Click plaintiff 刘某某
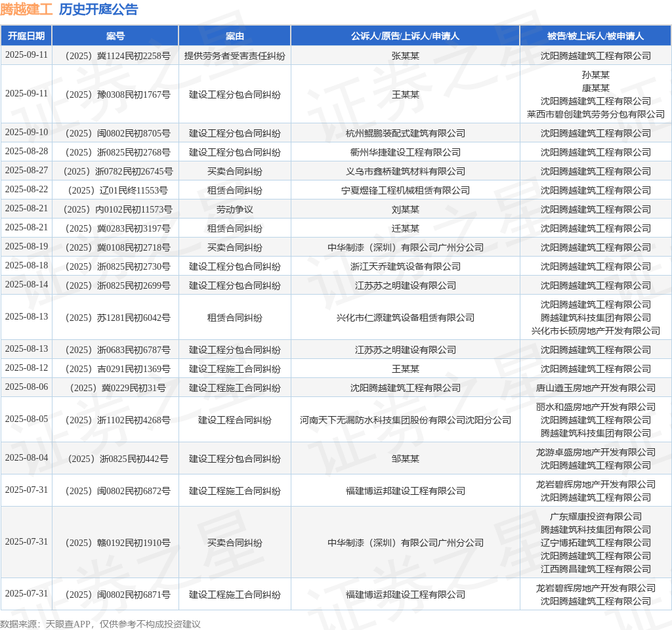The image size is (672, 630). [406, 209]
